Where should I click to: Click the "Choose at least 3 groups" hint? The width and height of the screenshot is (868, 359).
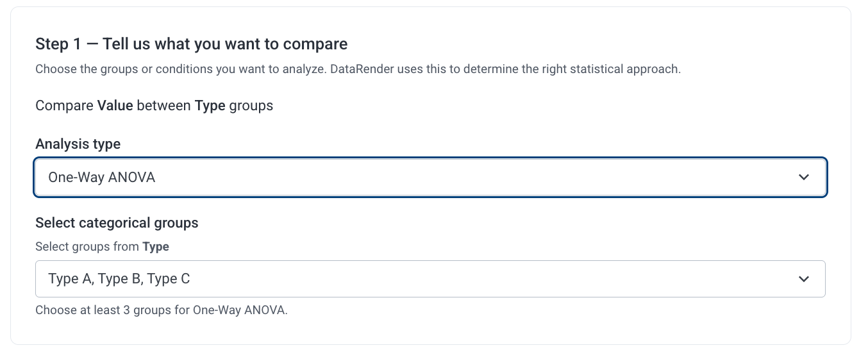coord(161,311)
